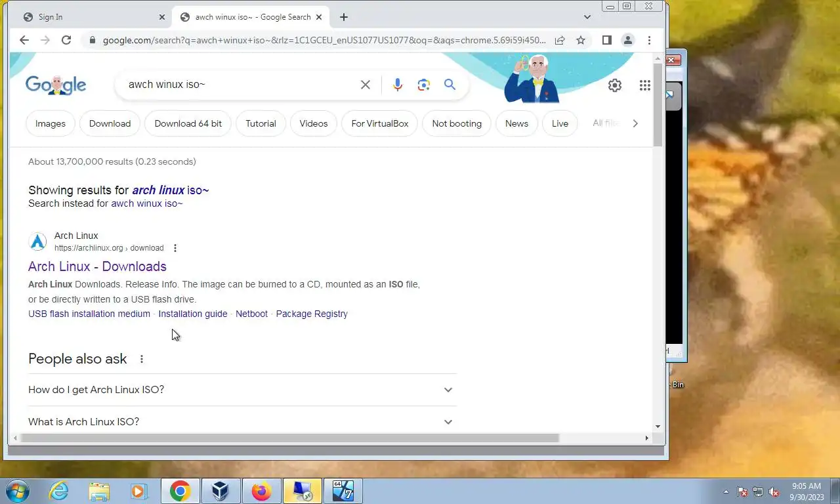Open the Windows Start menu
840x504 pixels.
[16, 491]
